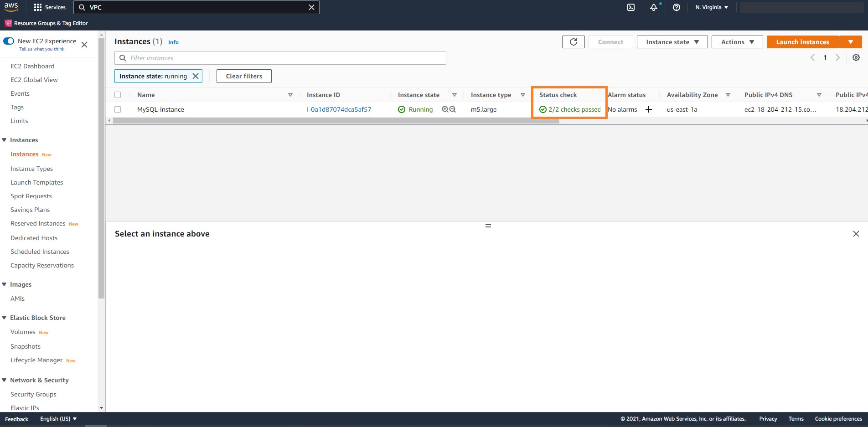Viewport: 868px width, 427px height.
Task: Open instance i-0a1d87074dca5af57 link
Action: [339, 109]
